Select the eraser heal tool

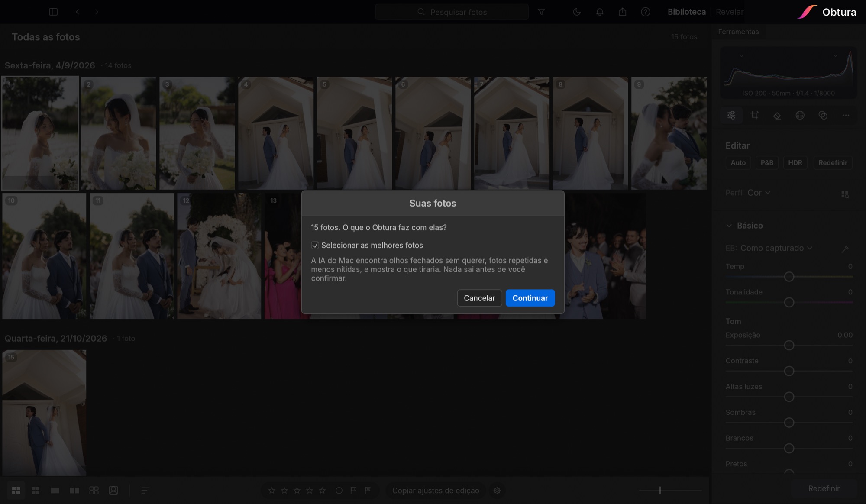pyautogui.click(x=777, y=115)
